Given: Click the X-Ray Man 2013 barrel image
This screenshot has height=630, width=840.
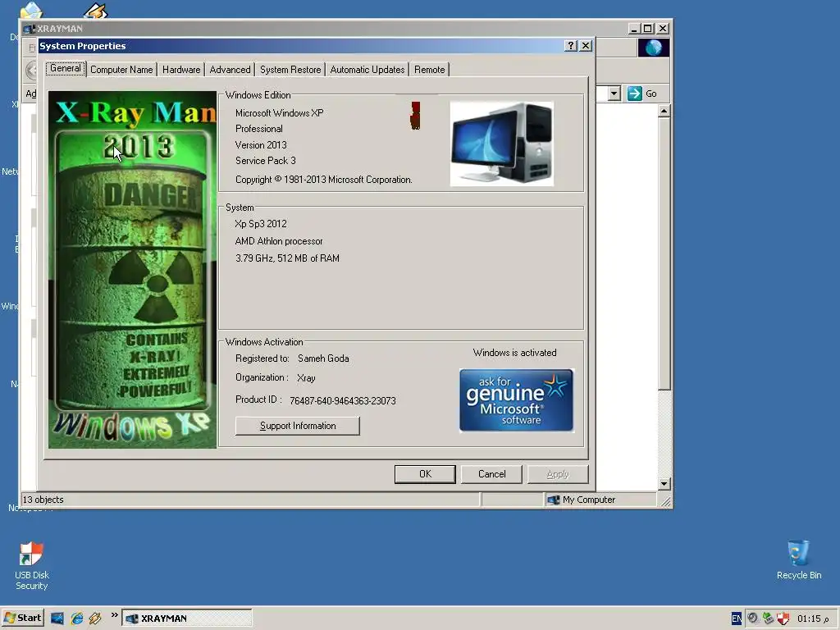Looking at the screenshot, I should tap(132, 269).
